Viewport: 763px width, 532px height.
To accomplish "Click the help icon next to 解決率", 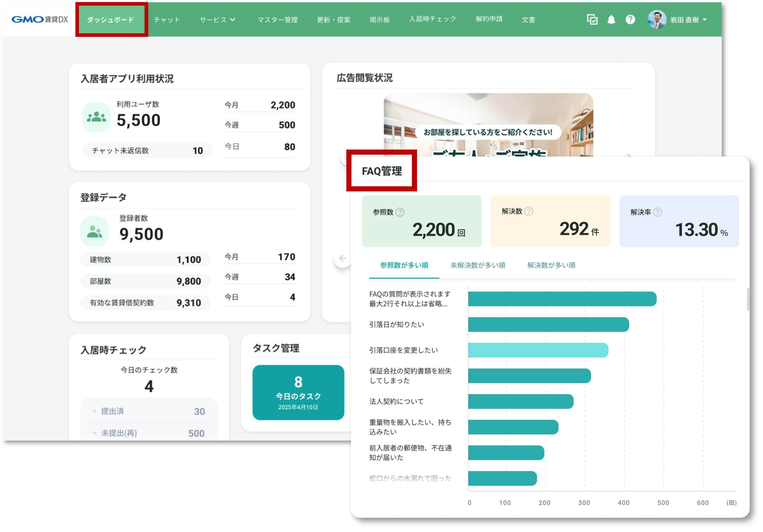I will [657, 212].
